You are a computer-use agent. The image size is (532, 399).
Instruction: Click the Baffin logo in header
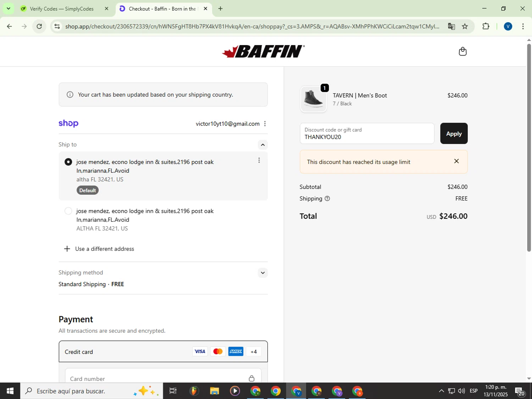click(263, 51)
